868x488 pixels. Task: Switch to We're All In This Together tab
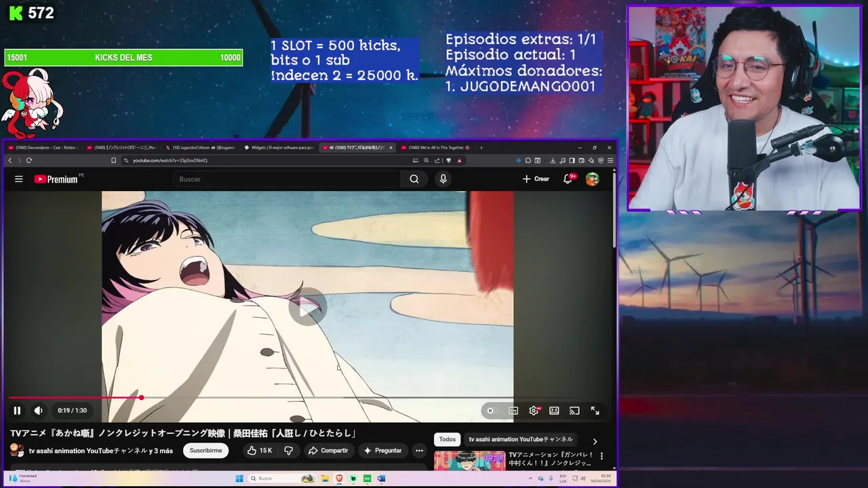coord(436,147)
